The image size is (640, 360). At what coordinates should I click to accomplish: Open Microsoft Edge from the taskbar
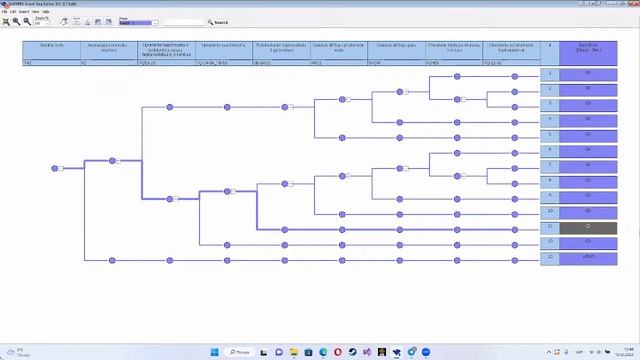point(323,352)
